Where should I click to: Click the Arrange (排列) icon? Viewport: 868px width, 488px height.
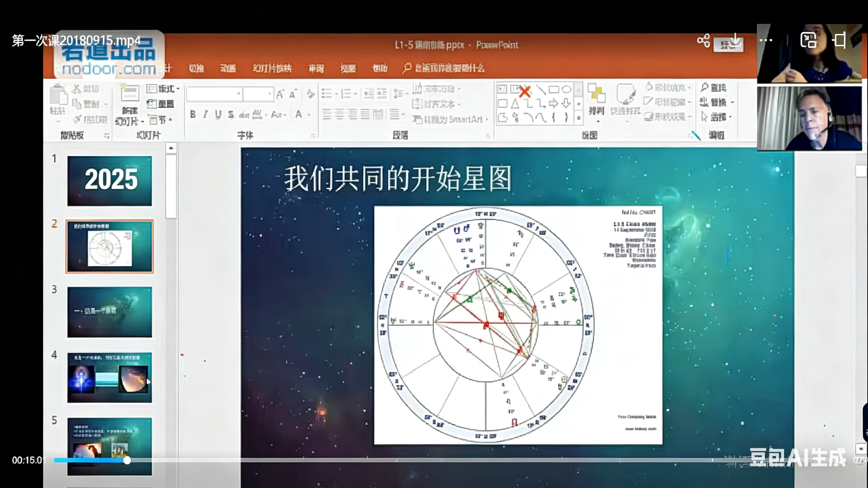pyautogui.click(x=596, y=101)
